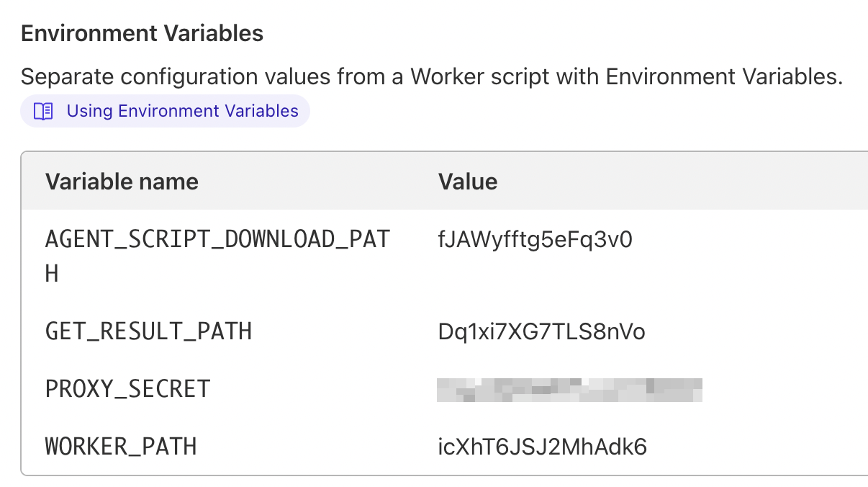The image size is (868, 487).
Task: Click the PROXY_SECRET table row
Action: tap(324, 388)
